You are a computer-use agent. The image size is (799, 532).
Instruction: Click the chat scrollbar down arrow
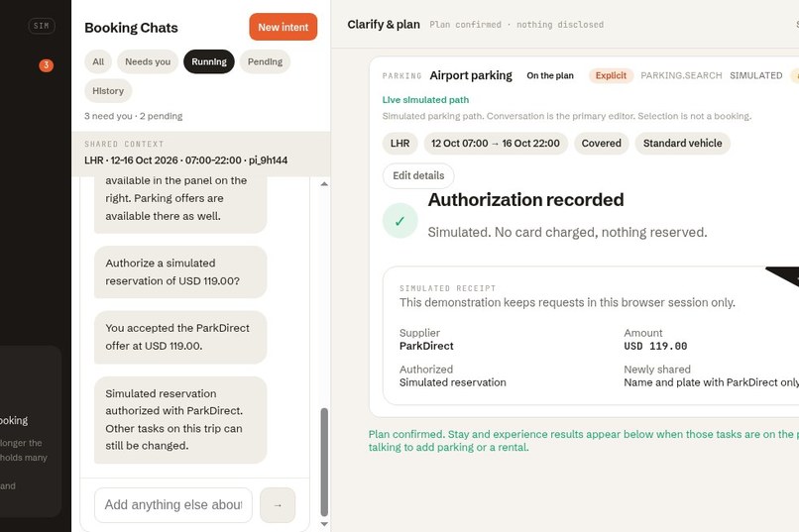pyautogui.click(x=324, y=524)
